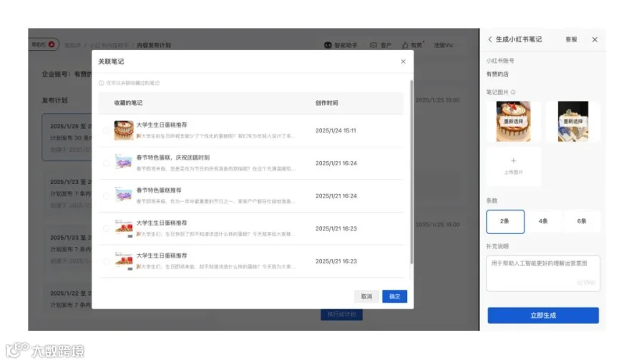Select radio for 春节特色蛋糕推荐 note
This screenshot has height=363, width=644.
[106, 195]
